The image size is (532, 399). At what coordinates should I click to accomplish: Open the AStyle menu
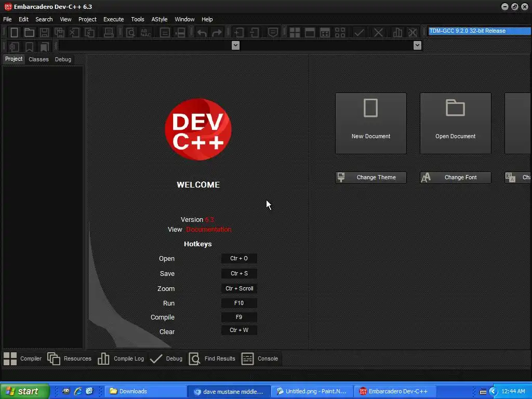tap(159, 19)
